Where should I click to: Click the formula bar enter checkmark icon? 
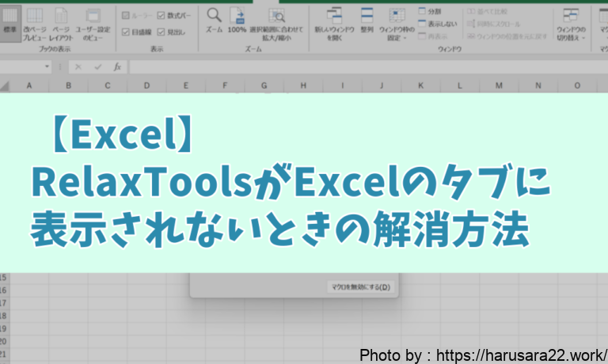tap(97, 67)
